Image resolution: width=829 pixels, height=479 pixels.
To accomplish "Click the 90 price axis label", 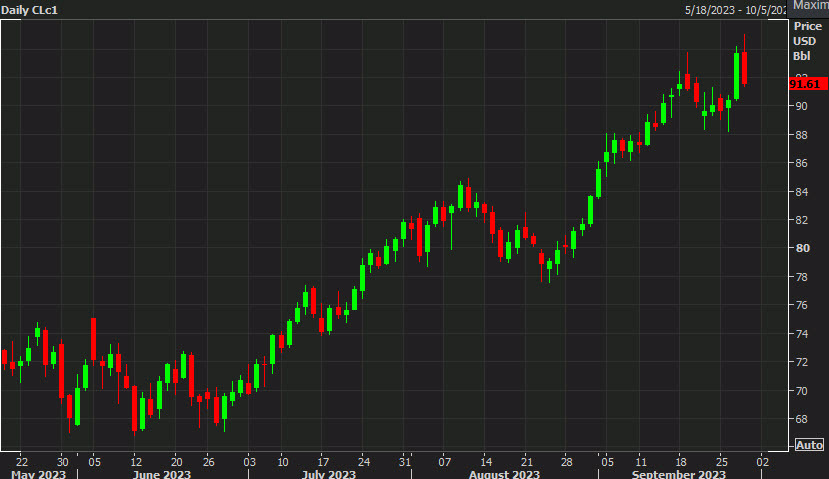I will point(802,106).
